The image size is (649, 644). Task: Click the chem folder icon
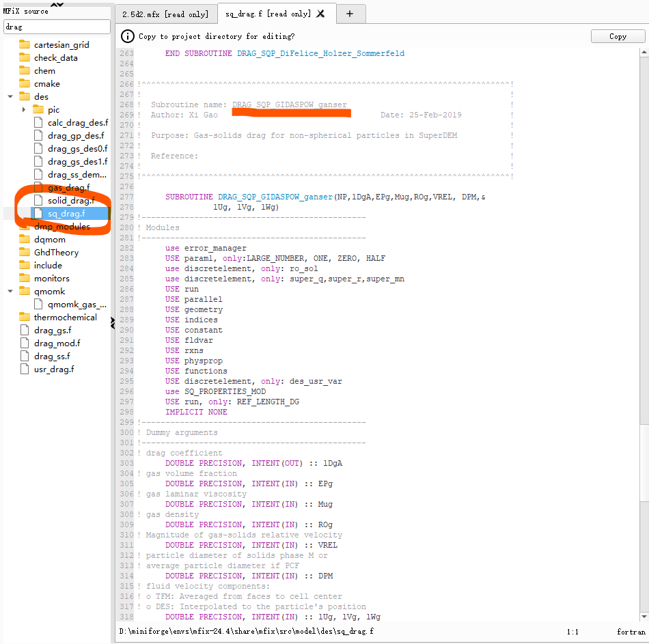[x=25, y=71]
